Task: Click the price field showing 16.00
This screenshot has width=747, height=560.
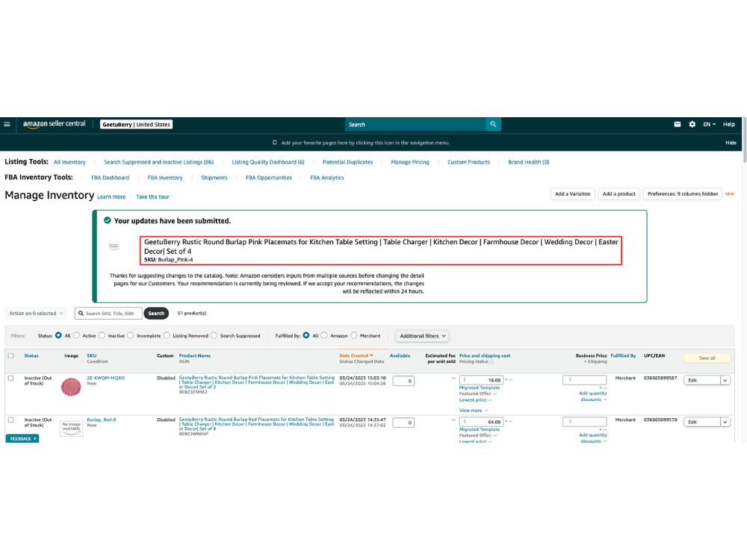Action: pyautogui.click(x=481, y=380)
